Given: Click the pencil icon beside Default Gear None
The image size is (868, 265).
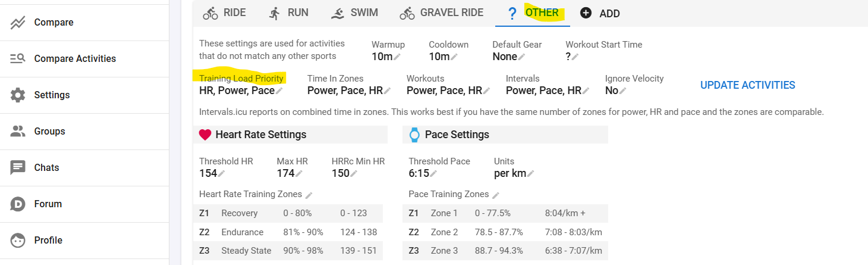Looking at the screenshot, I should point(522,57).
